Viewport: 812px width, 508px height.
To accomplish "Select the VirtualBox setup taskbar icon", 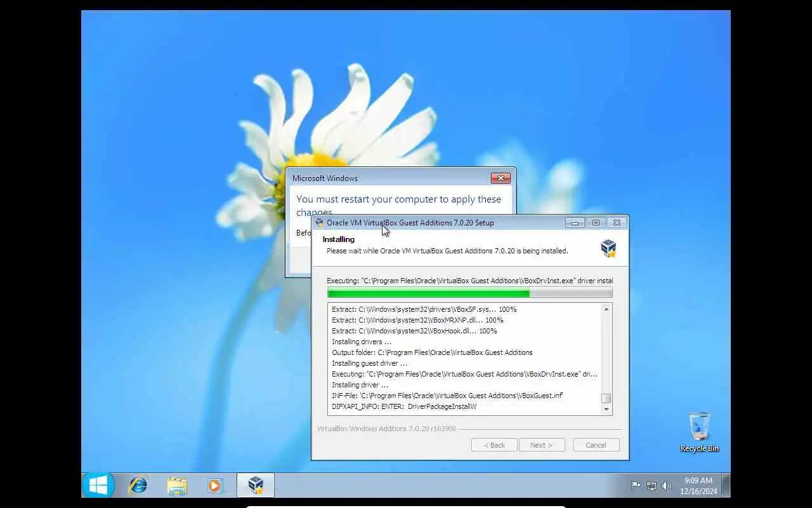I will coord(256,485).
